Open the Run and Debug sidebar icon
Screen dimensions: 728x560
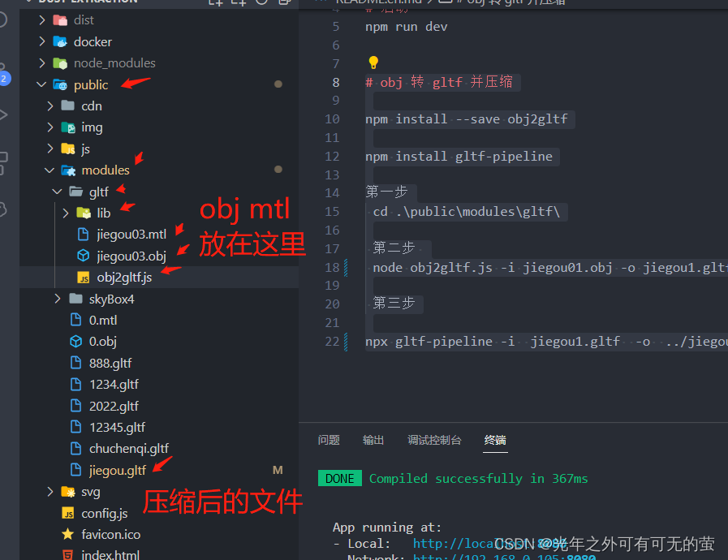[x=4, y=114]
